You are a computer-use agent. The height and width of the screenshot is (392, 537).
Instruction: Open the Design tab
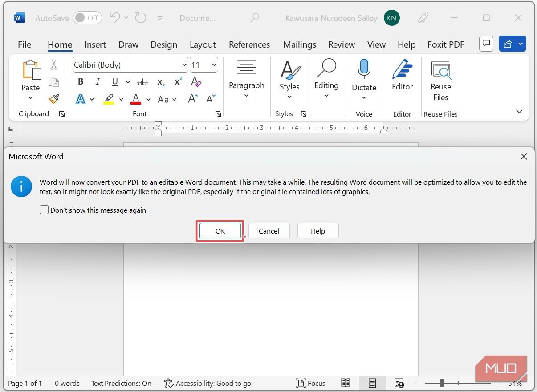pos(164,44)
